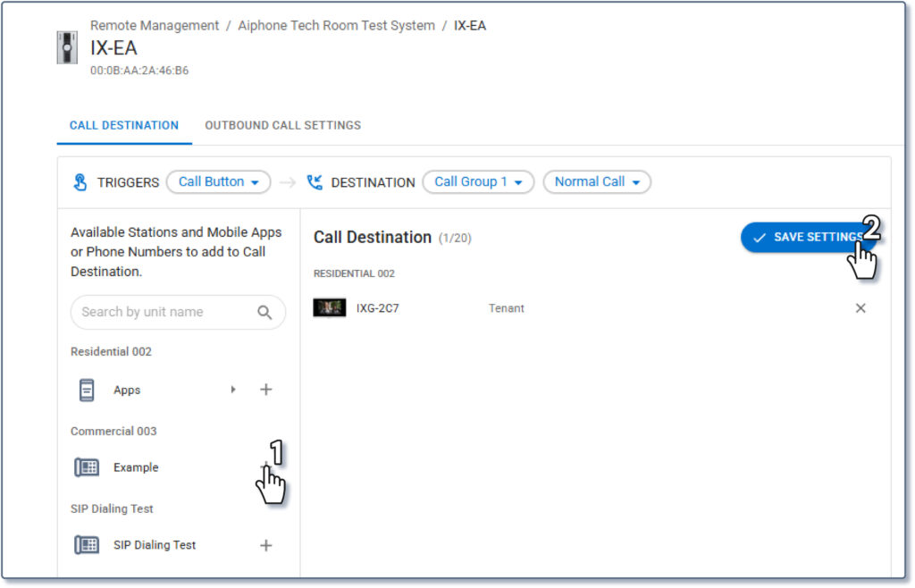Open the Call Group 1 dropdown
This screenshot has height=588, width=915.
pyautogui.click(x=477, y=182)
